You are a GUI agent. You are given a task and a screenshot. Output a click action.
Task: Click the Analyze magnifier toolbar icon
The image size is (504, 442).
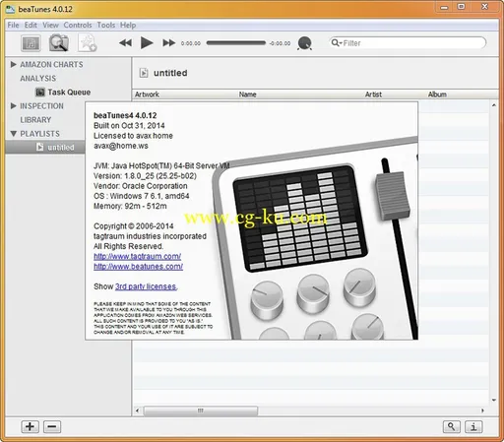coord(59,43)
